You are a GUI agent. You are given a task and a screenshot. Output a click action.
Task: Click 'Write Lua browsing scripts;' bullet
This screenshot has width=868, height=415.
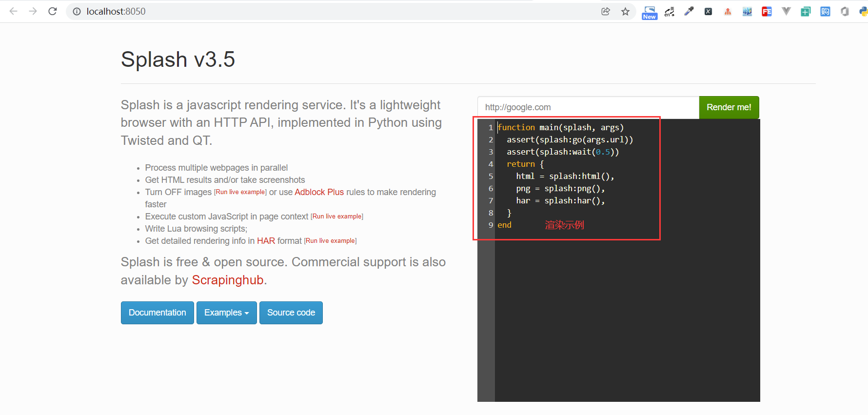point(196,229)
